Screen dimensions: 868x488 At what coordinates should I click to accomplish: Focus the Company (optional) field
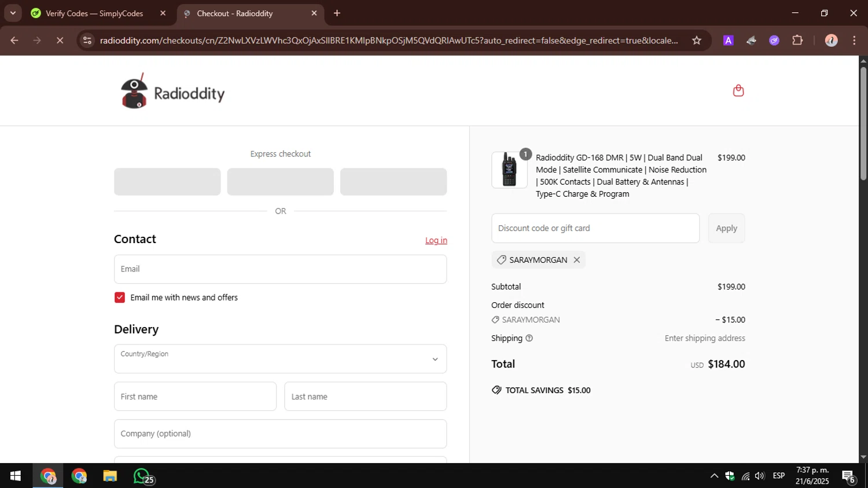[x=280, y=434]
